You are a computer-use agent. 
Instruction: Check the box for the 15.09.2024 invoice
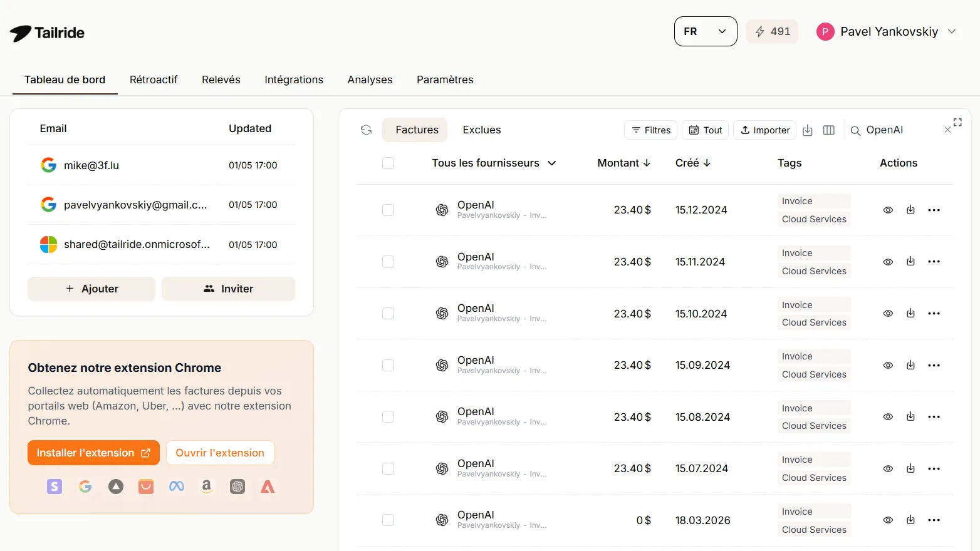coord(388,365)
